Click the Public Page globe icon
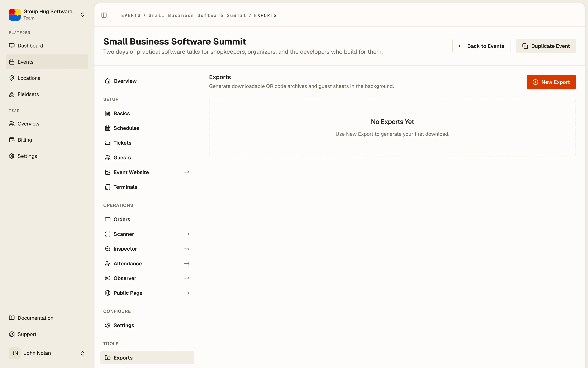Screen dimensions: 588x368 tap(108, 293)
